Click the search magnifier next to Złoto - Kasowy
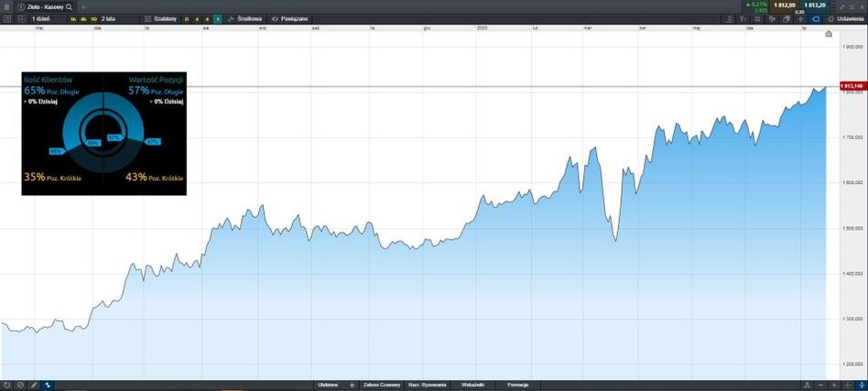Screen dimensions: 868x391 (68, 5)
